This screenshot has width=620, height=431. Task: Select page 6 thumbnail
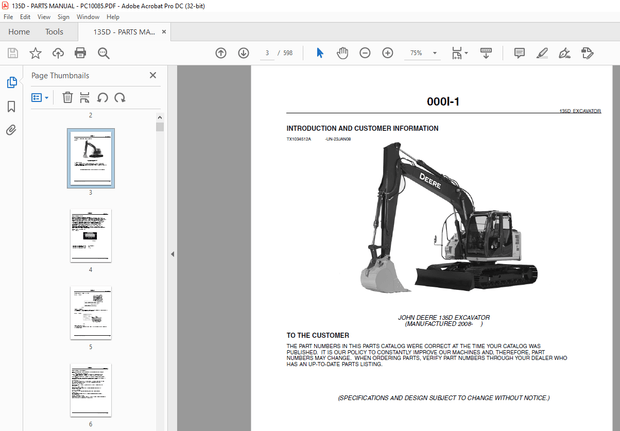91,390
